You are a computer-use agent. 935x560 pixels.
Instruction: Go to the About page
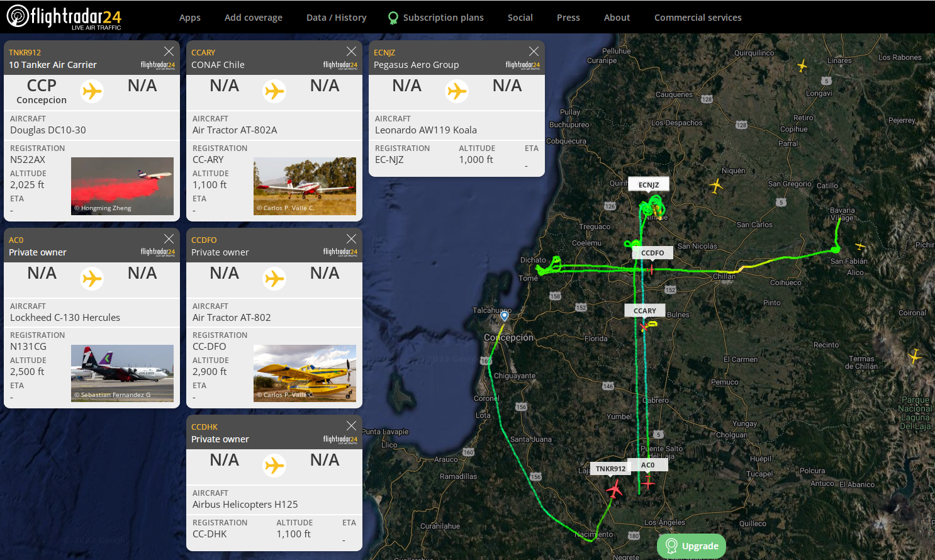617,18
